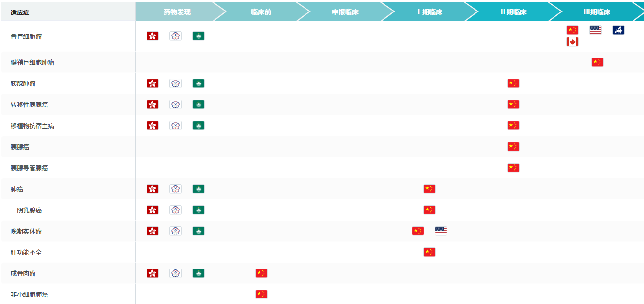Select the 临床前 stage header
Viewport: 644px width, 304px height.
pos(261,12)
